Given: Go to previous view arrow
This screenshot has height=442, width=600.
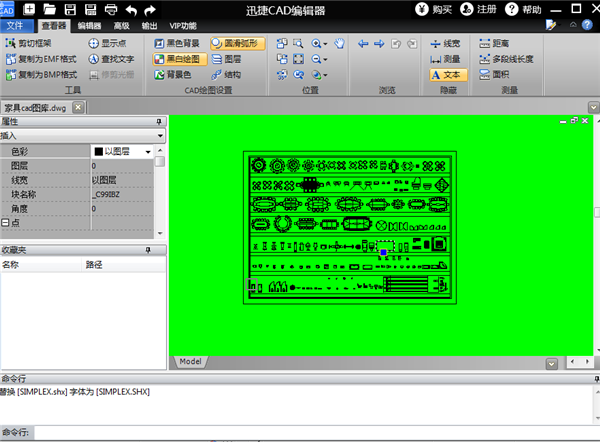Looking at the screenshot, I should click(363, 44).
